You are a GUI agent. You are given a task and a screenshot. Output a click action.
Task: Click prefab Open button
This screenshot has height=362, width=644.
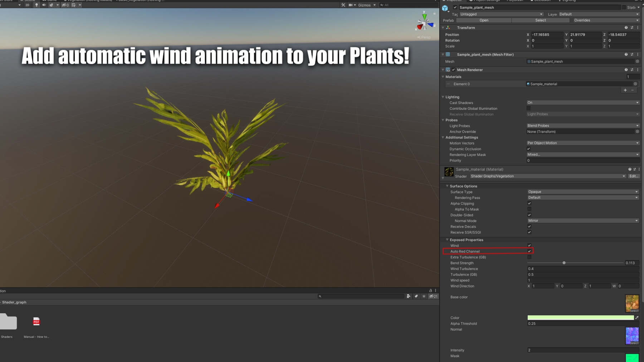[x=484, y=20]
